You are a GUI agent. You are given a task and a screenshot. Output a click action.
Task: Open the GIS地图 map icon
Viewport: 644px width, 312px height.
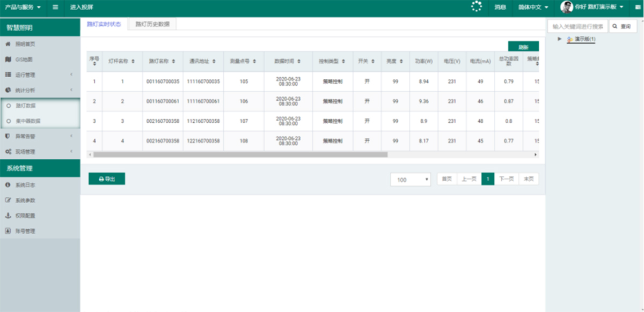(8, 60)
